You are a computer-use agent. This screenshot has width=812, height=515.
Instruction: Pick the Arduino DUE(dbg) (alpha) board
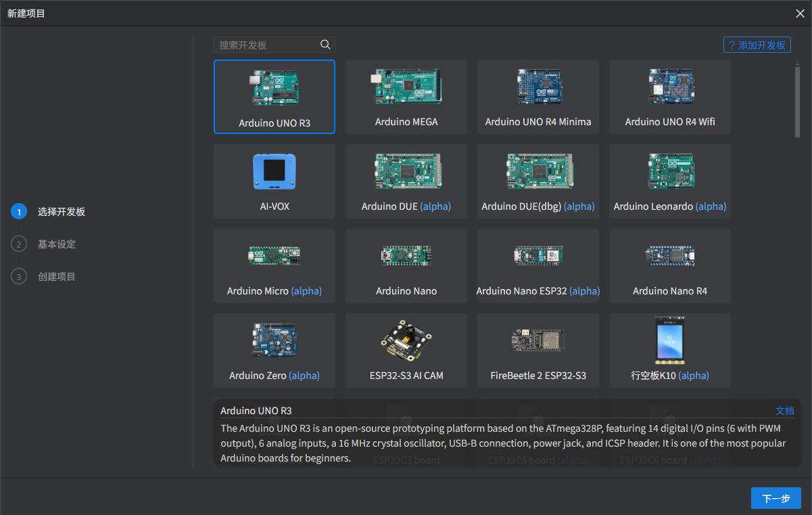coord(538,181)
